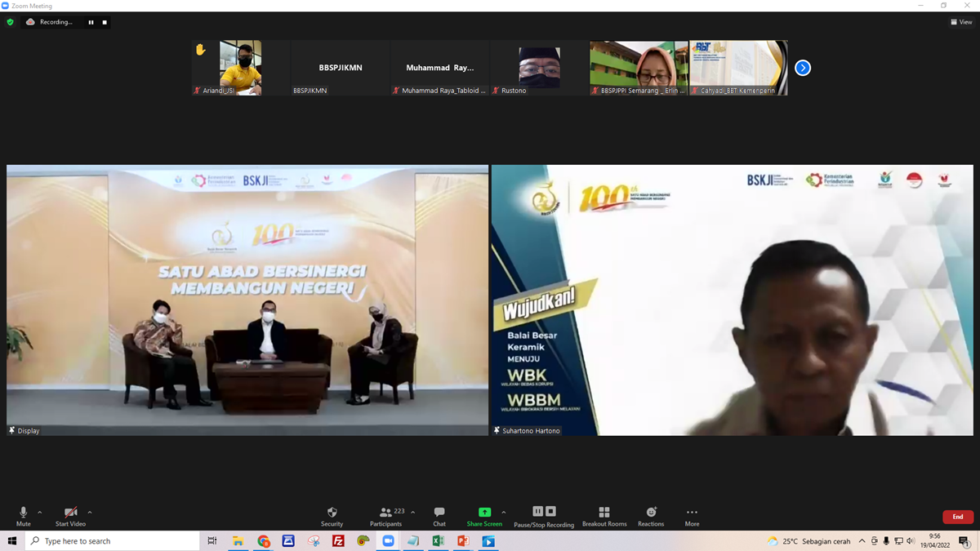Viewport: 980px width, 551px height.
Task: Click the taskbar search box
Action: coord(113,541)
